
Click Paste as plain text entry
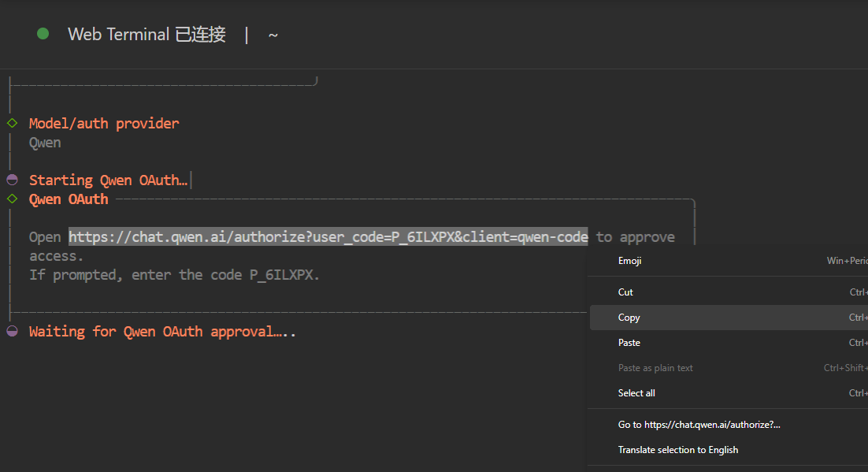655,368
